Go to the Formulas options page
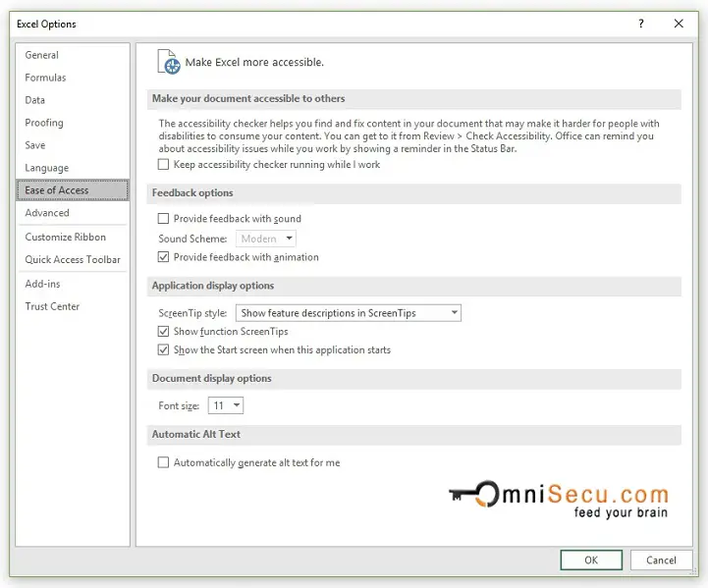This screenshot has width=708, height=588. 73,78
